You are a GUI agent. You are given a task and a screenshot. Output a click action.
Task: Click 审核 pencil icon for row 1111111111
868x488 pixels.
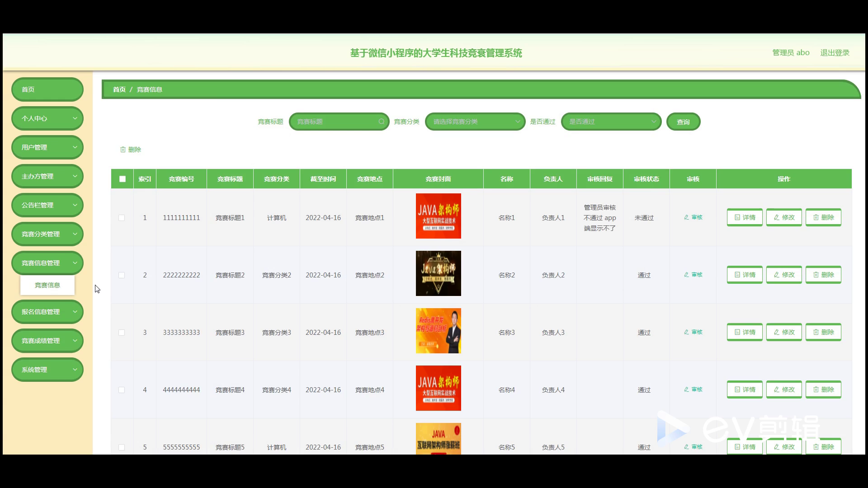pos(686,217)
